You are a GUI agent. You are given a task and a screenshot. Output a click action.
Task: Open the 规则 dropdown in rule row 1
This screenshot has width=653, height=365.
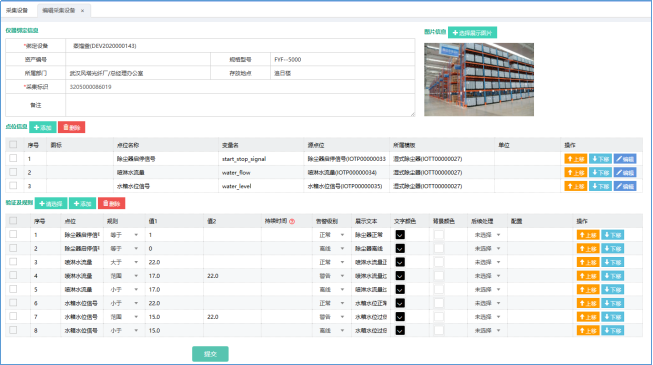124,235
